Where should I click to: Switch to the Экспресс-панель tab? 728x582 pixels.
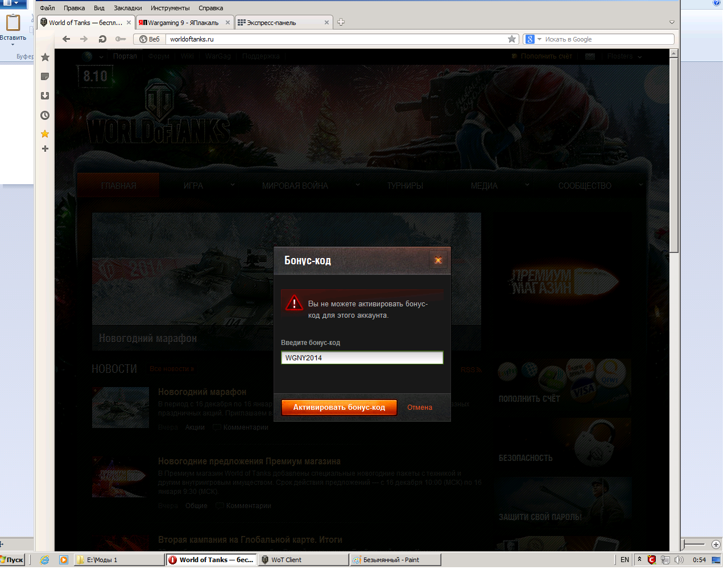(283, 23)
